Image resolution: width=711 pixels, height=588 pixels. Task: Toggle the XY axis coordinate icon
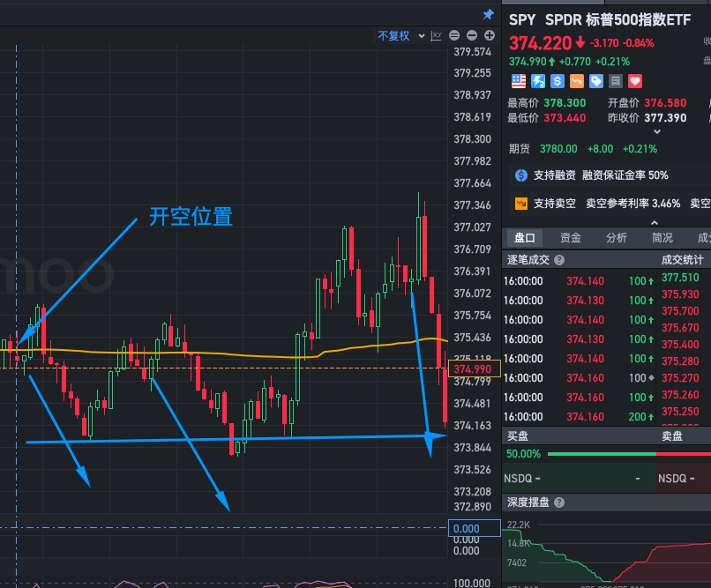coord(436,36)
